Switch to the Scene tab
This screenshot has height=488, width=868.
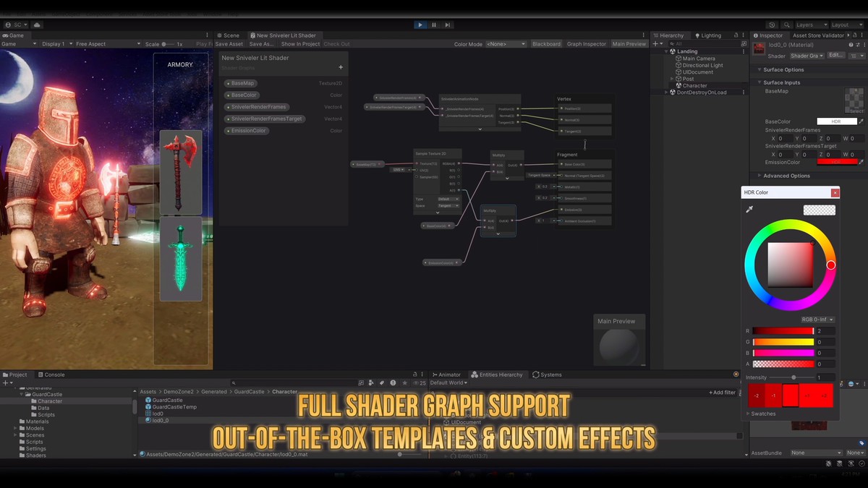coord(229,35)
